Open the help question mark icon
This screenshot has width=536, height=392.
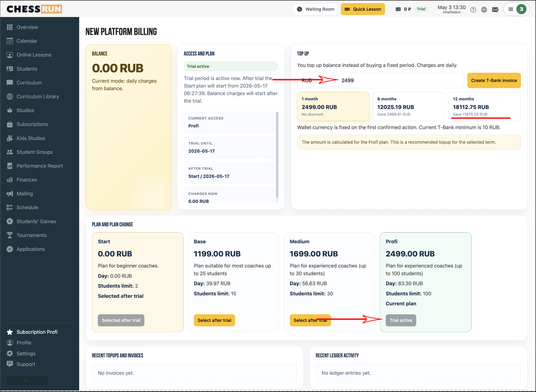coord(473,10)
